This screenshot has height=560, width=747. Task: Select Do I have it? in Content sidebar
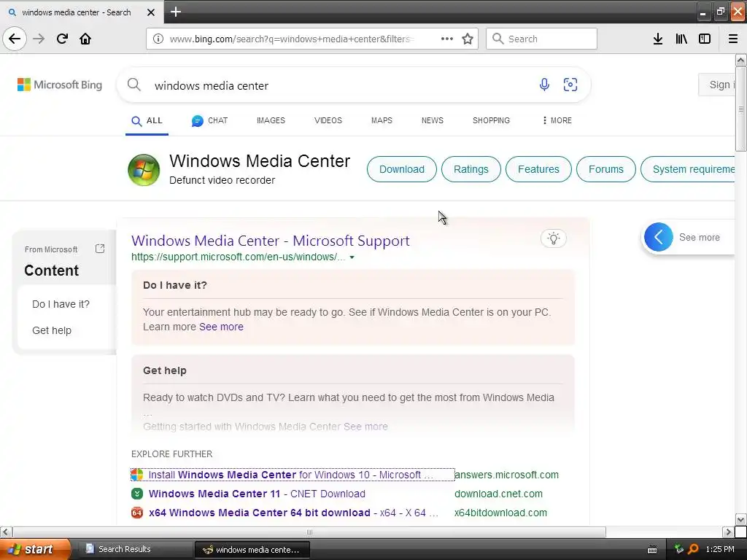click(x=61, y=304)
